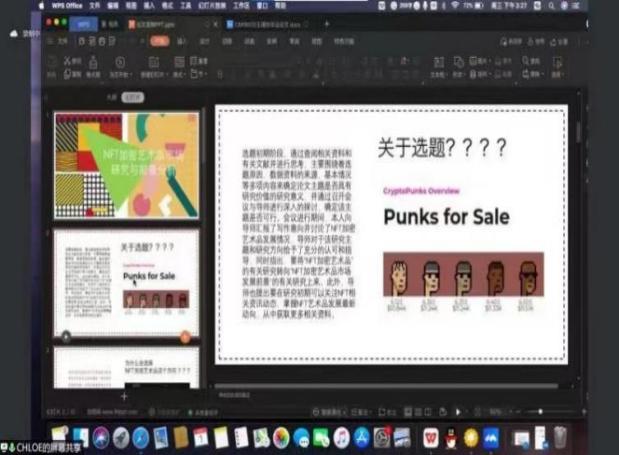Open App Store icon in the Dock
Image resolution: width=619 pixels, height=455 pixels.
tap(362, 438)
